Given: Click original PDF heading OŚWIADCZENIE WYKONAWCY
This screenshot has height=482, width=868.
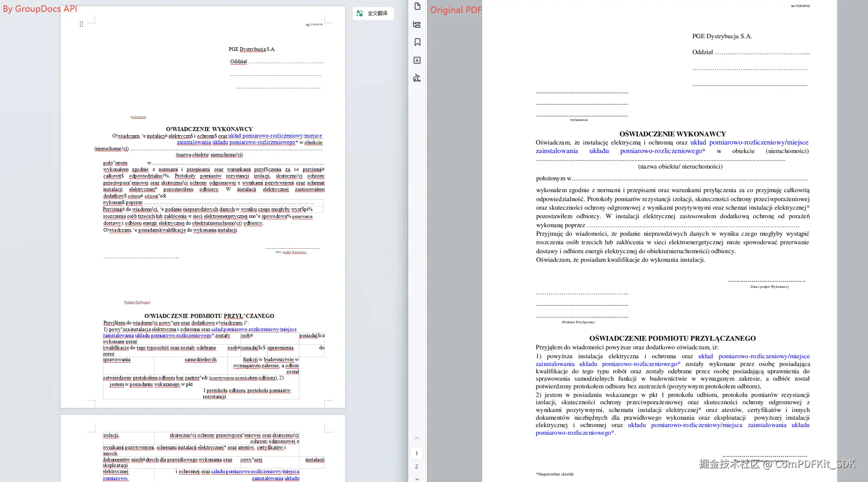Looking at the screenshot, I should [x=673, y=134].
